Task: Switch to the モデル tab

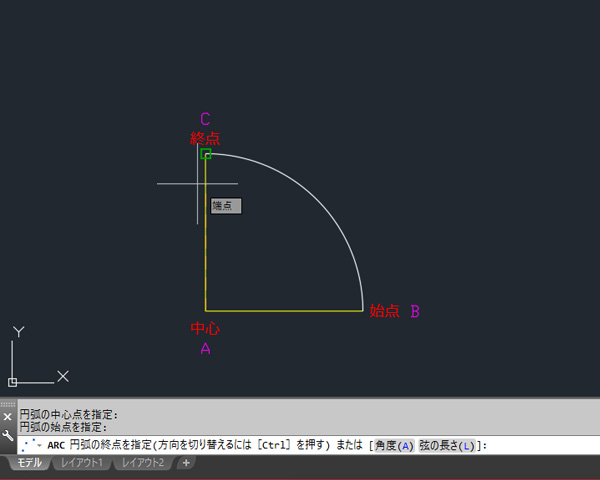Action: tap(29, 462)
